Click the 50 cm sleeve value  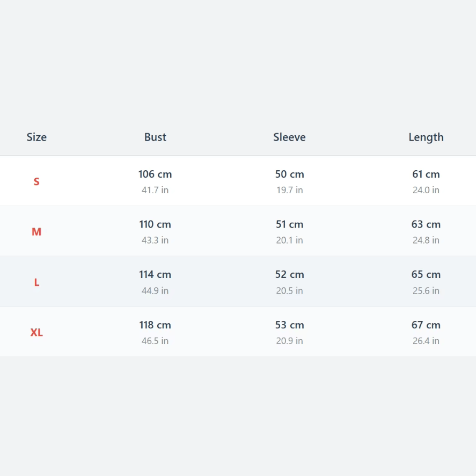(289, 174)
